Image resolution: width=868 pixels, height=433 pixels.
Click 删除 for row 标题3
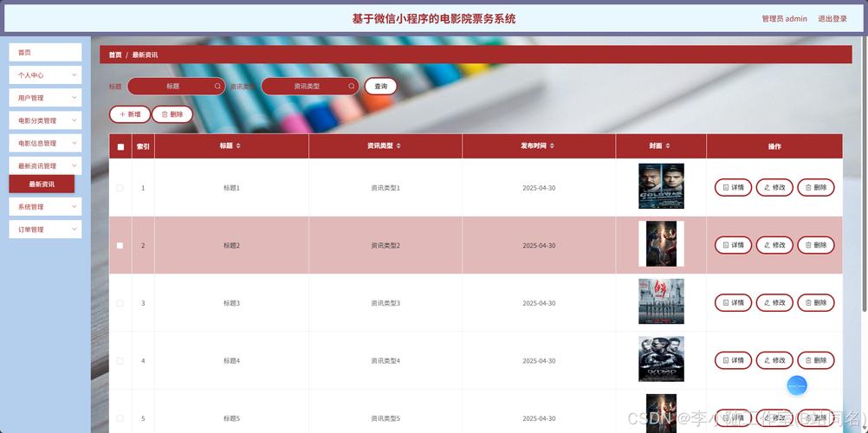816,303
